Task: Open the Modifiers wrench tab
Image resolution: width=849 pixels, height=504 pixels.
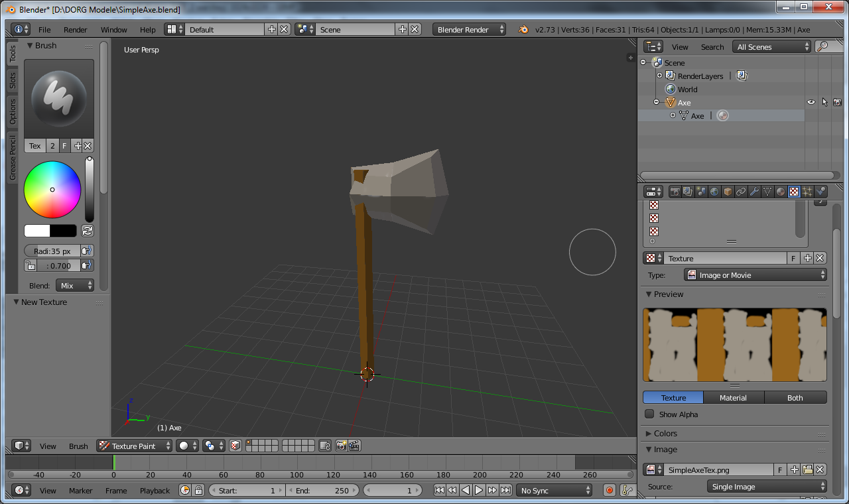Action: (x=754, y=192)
